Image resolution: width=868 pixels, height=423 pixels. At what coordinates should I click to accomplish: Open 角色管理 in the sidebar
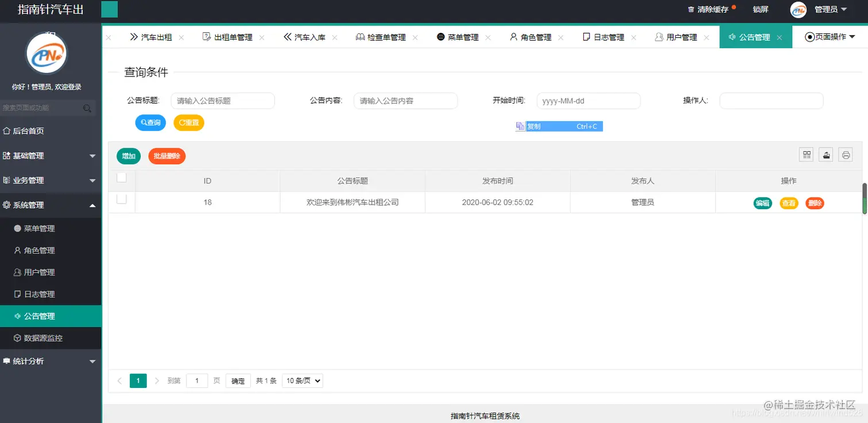tap(51, 251)
